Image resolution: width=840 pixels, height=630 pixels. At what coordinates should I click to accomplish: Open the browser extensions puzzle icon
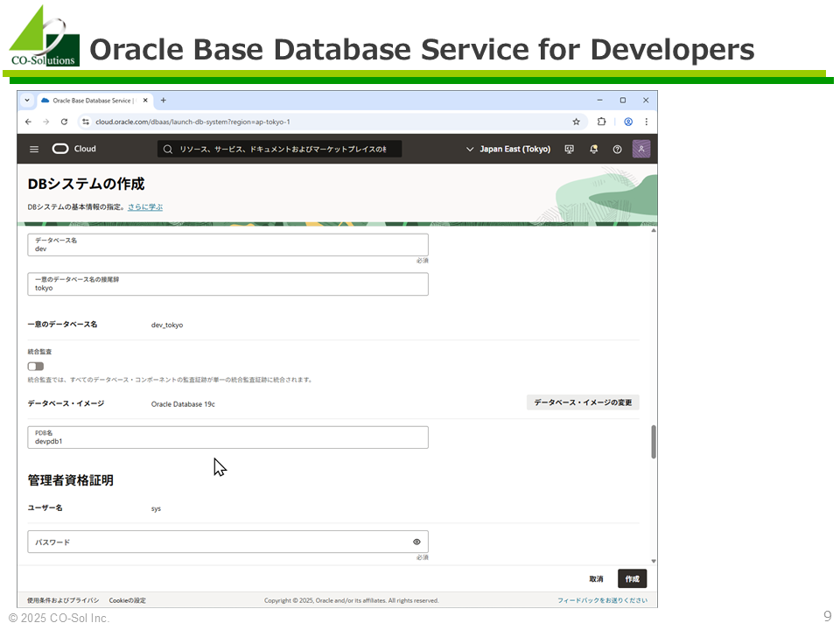pos(602,122)
